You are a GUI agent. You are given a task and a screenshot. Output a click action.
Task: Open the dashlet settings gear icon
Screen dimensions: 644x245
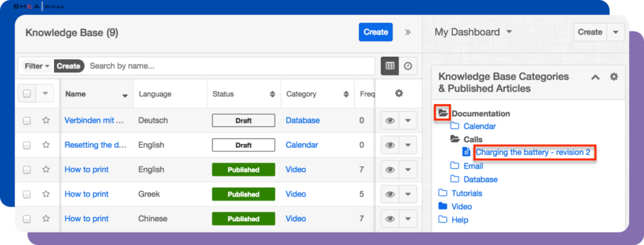(614, 77)
